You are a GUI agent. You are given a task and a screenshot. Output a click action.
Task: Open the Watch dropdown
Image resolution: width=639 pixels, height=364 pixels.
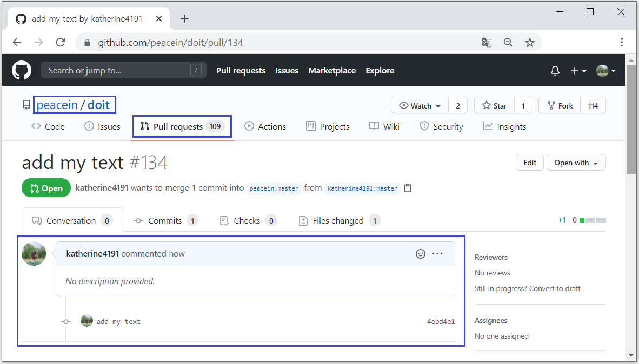tap(420, 105)
